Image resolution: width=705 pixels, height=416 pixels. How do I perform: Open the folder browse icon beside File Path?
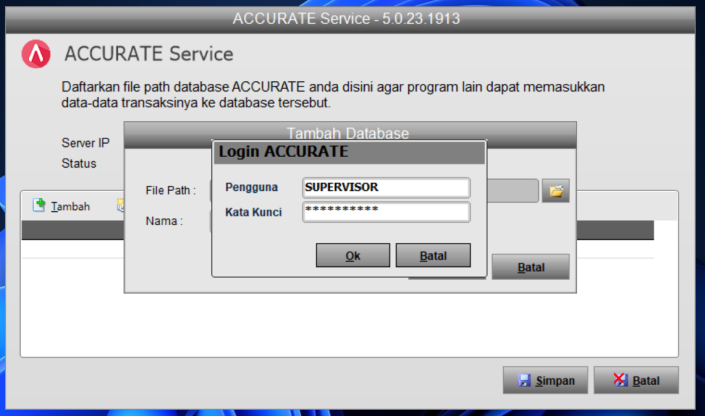(556, 191)
